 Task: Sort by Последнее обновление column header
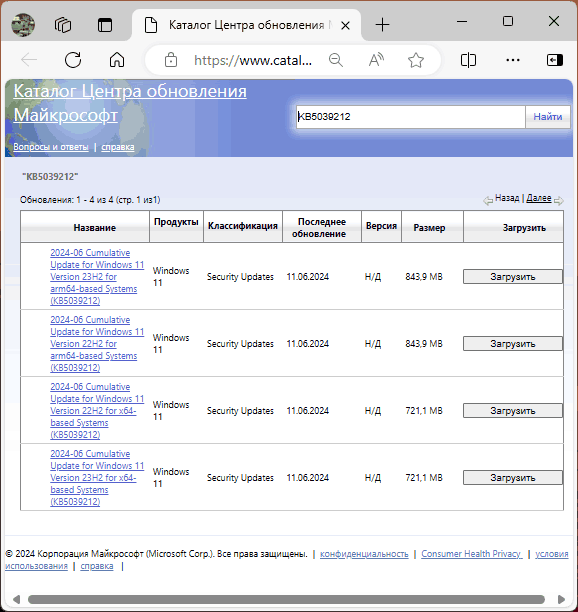pos(322,228)
